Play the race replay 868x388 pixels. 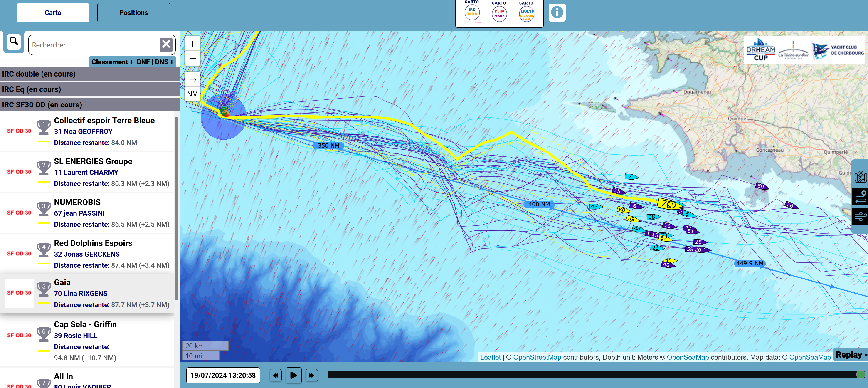(x=293, y=375)
